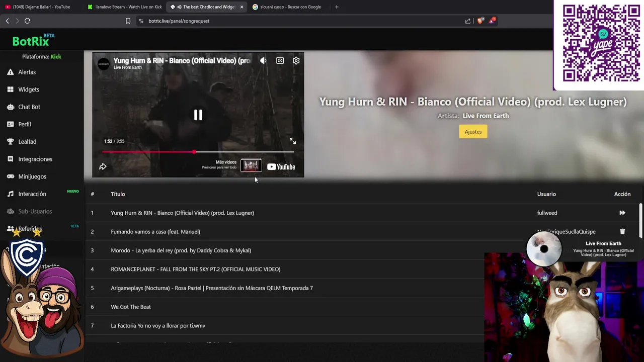
Task: Delete the Fumando vamos a casa request
Action: (622, 232)
